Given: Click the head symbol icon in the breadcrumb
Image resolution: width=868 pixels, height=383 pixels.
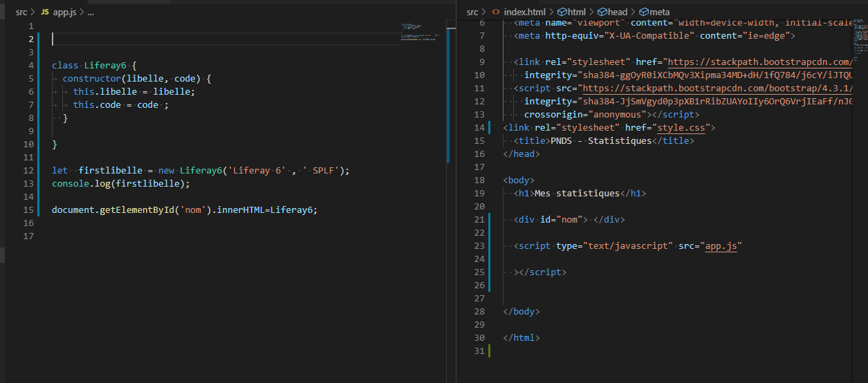Looking at the screenshot, I should 602,12.
